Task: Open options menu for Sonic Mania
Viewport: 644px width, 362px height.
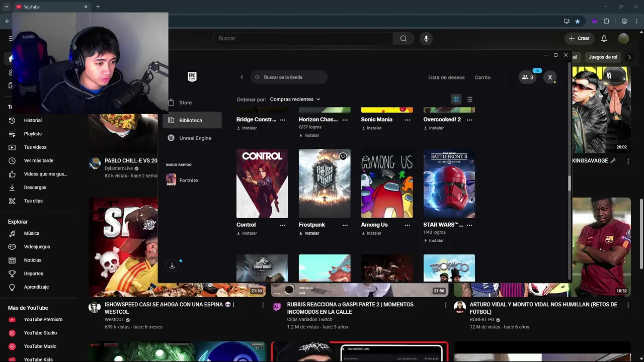Action: pyautogui.click(x=408, y=120)
